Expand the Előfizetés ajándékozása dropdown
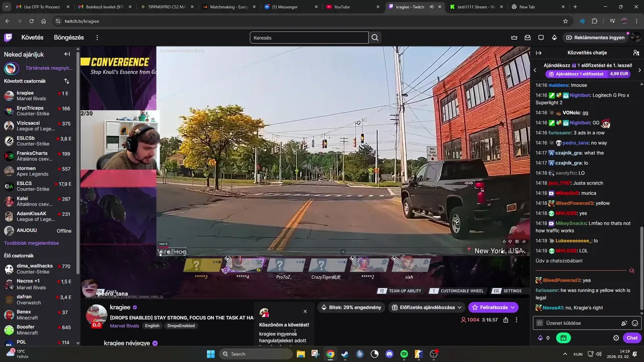This screenshot has height=362, width=644. (x=427, y=307)
